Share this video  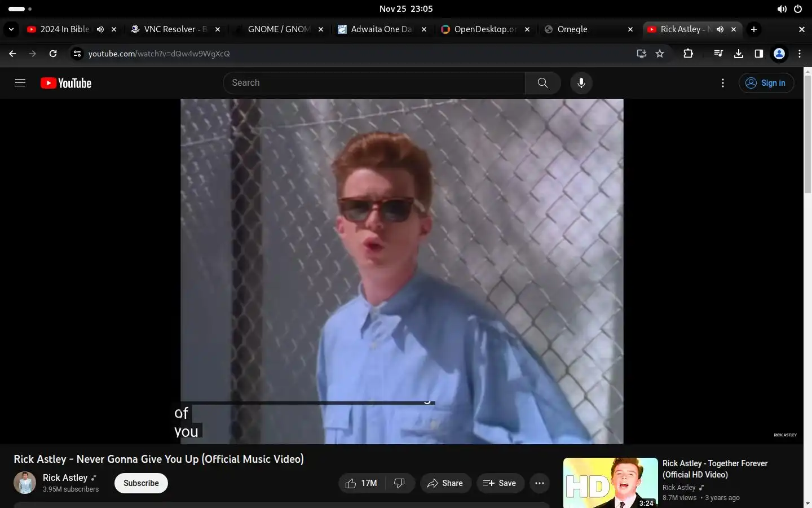445,483
